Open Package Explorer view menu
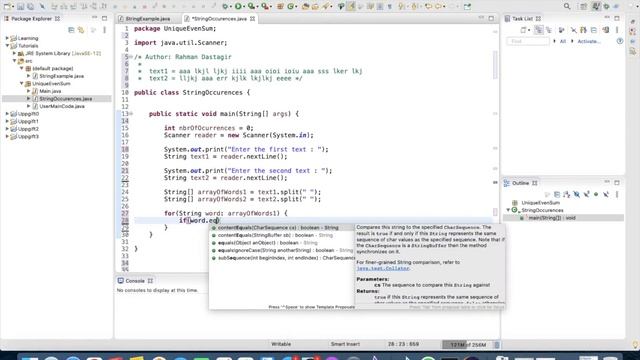 104,30
